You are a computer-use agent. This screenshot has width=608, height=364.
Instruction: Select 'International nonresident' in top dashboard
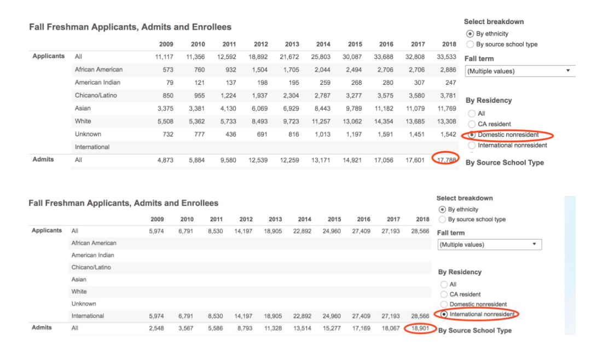point(471,145)
